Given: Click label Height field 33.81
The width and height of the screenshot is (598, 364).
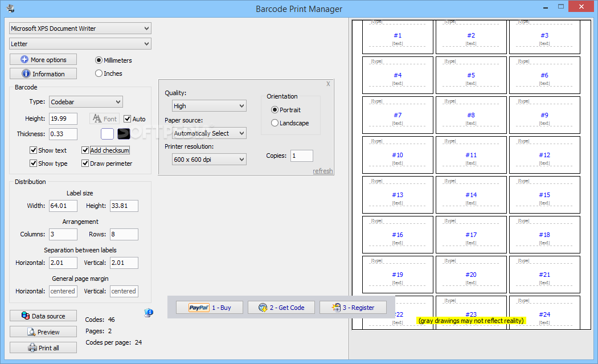Looking at the screenshot, I should pos(124,206).
